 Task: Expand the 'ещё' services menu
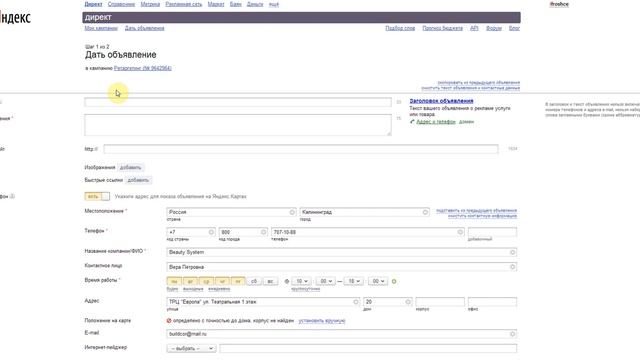[x=274, y=4]
